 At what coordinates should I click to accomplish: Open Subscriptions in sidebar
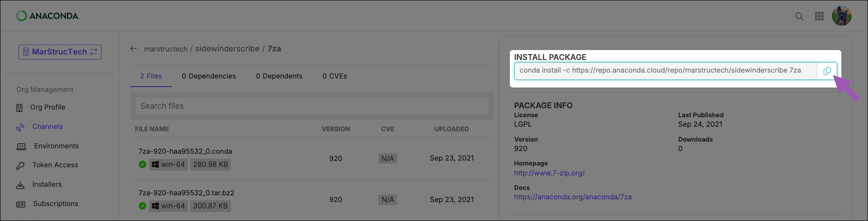point(47,204)
